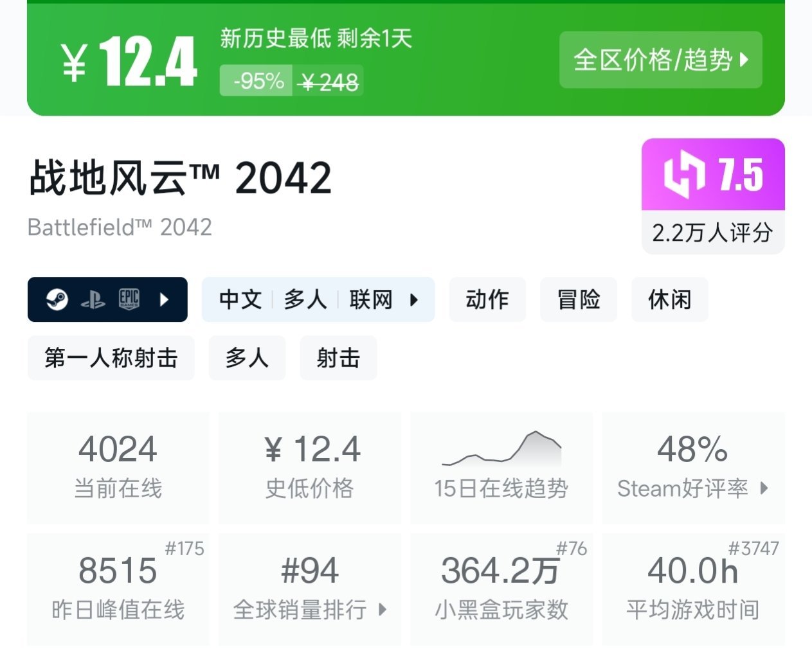Open the 当前在线 4024 stat card

tap(118, 468)
